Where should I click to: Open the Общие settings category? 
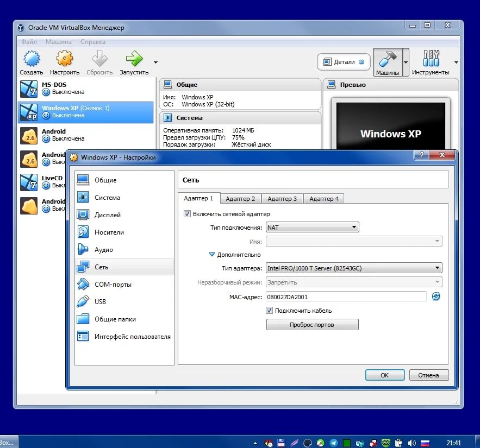click(x=124, y=180)
